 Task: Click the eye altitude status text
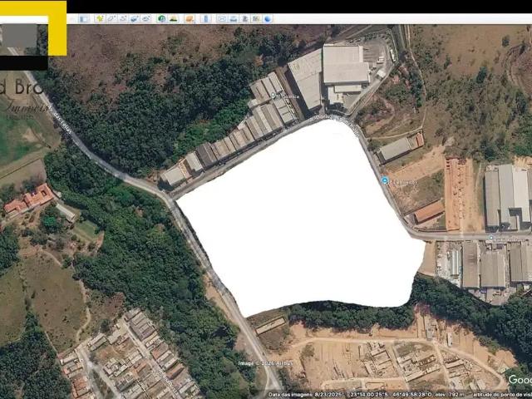tap(502, 395)
